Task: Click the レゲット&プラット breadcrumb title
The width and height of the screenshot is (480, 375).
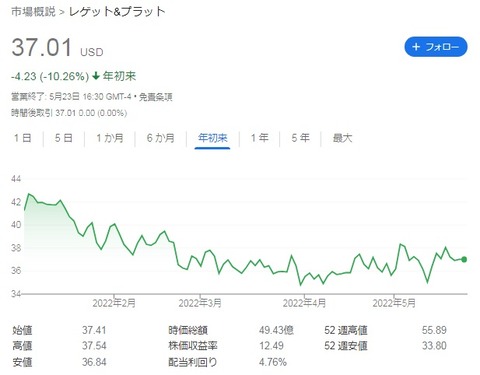Action: coord(117,12)
